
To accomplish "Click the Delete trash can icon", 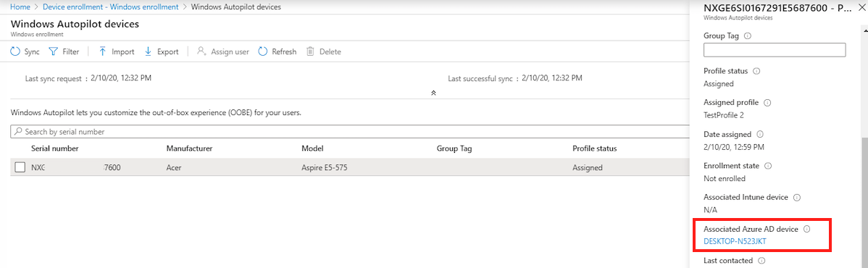I will [x=311, y=51].
